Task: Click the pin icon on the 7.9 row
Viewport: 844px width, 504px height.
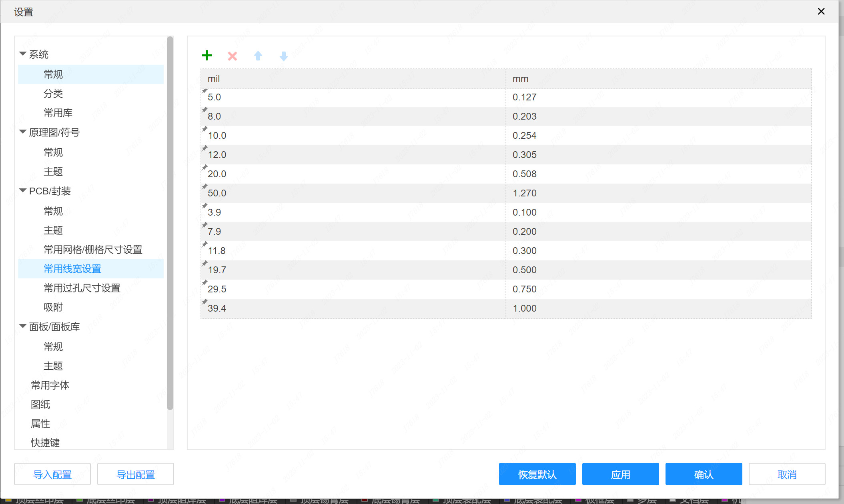Action: click(204, 225)
